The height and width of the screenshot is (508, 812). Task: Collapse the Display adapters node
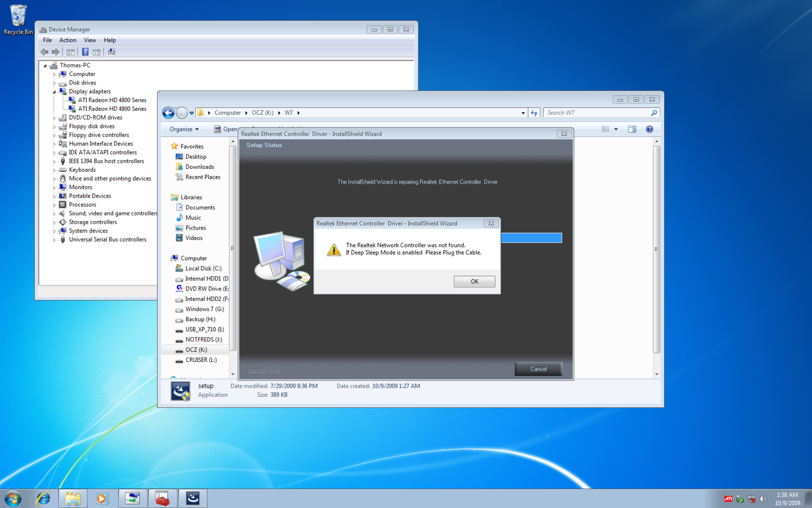(x=54, y=91)
